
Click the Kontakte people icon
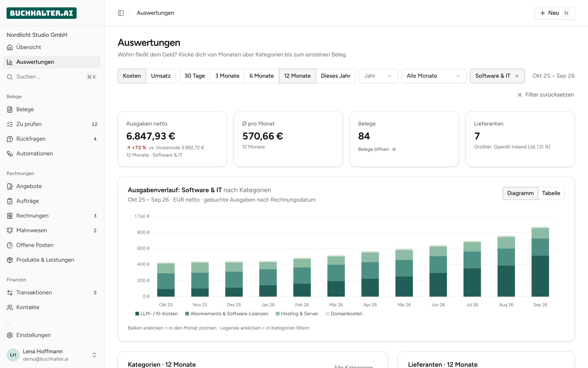10,307
